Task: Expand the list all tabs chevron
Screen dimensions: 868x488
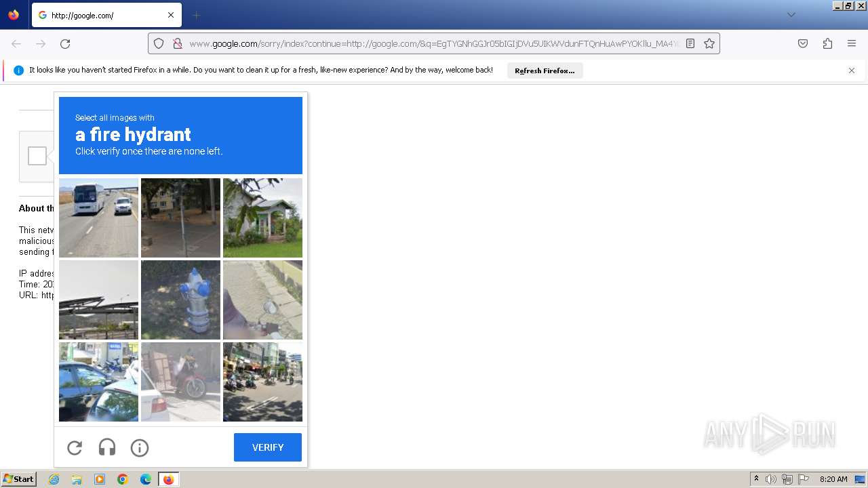Action: [x=791, y=15]
